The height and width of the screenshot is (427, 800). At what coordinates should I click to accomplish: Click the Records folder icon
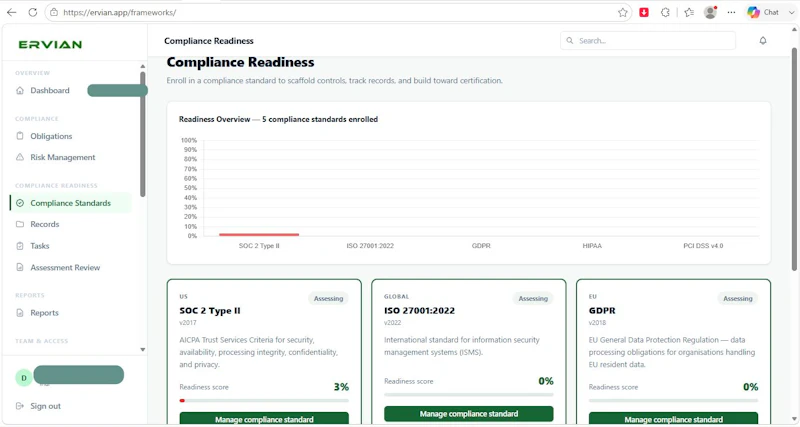point(20,224)
